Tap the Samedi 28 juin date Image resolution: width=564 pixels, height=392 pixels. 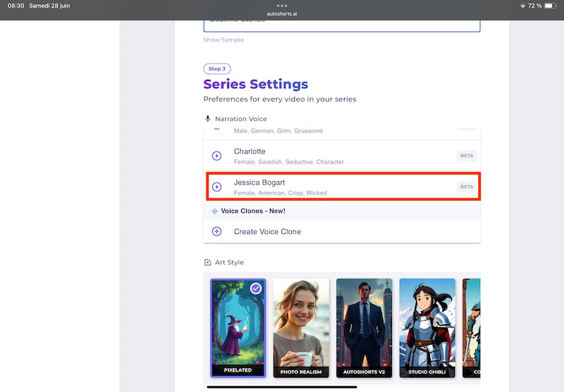pos(49,6)
